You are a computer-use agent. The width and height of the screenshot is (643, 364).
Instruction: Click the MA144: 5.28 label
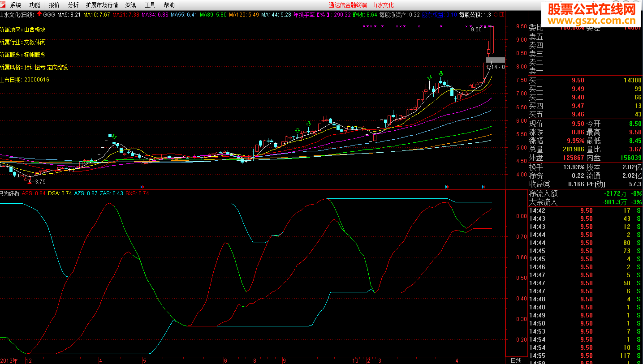pyautogui.click(x=276, y=15)
